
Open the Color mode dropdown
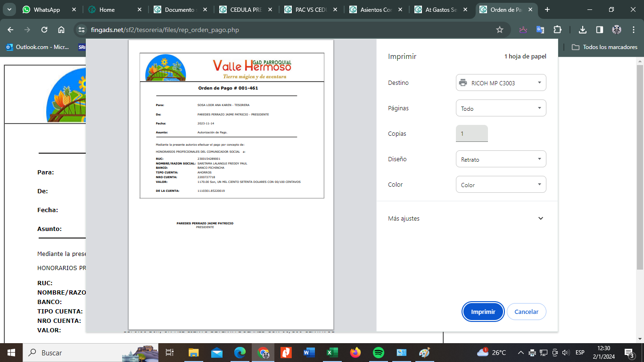tap(501, 185)
